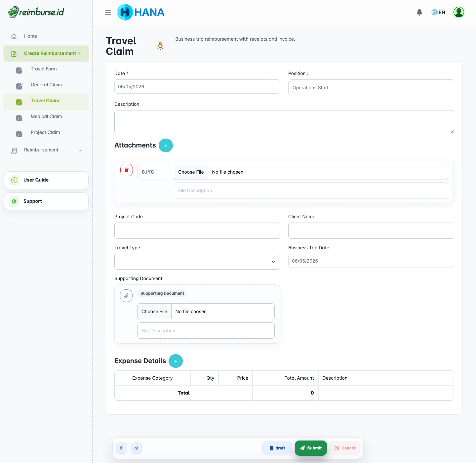Open Support chat
476x463 pixels.
[x=46, y=201]
